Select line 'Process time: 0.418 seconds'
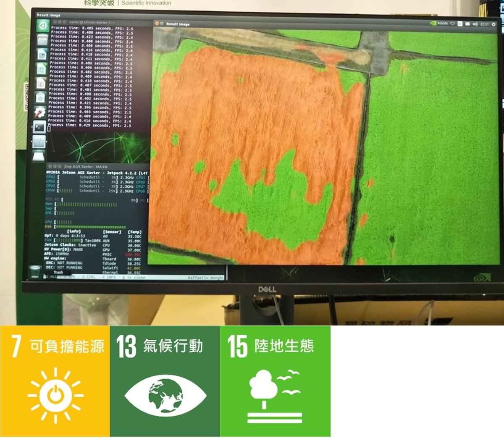 point(90,54)
